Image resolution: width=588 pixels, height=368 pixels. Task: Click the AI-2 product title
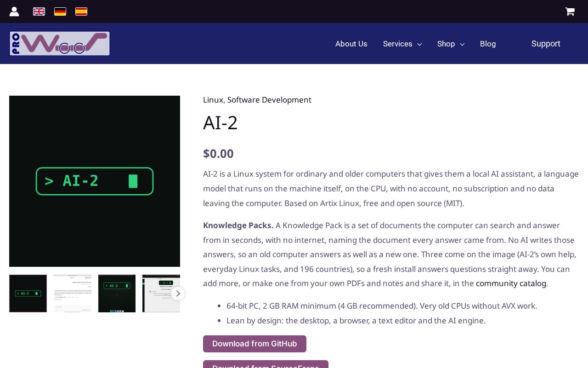coord(220,123)
